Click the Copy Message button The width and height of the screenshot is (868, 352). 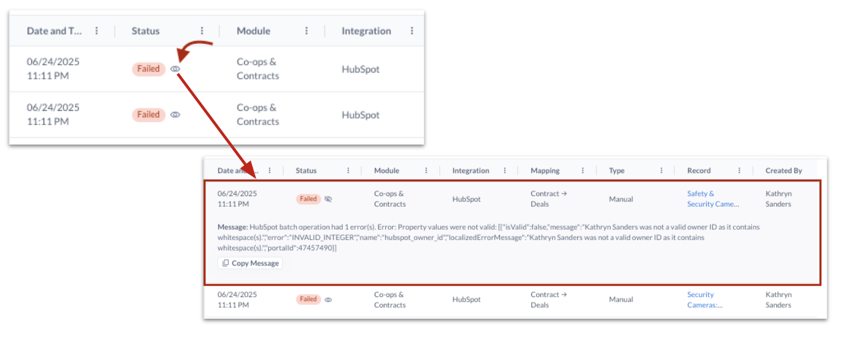[x=250, y=263]
